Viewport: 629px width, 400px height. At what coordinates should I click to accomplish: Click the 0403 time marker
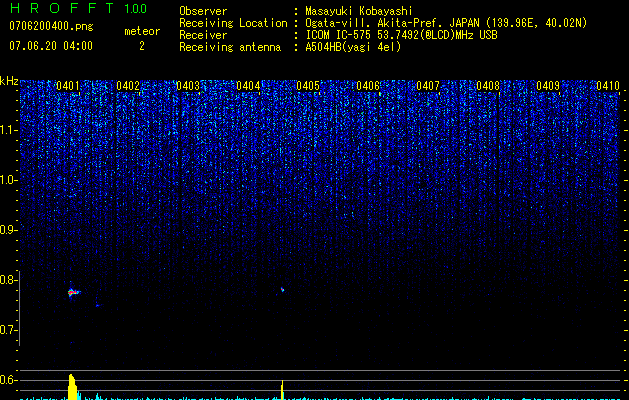coord(188,86)
